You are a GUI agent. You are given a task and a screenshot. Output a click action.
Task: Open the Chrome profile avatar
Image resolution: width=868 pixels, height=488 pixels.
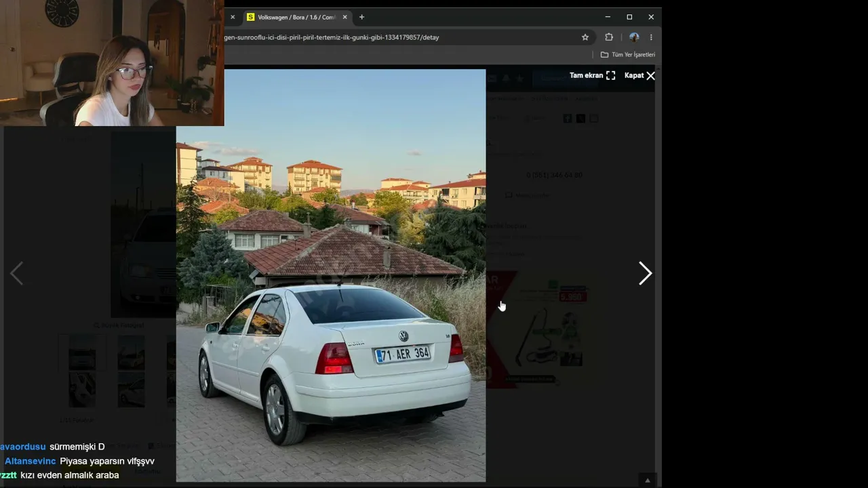[x=634, y=37]
